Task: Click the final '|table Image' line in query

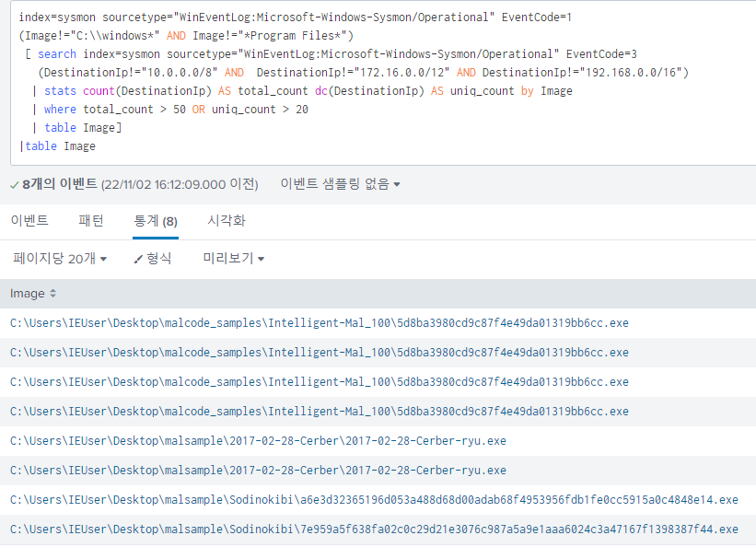Action: (x=57, y=146)
